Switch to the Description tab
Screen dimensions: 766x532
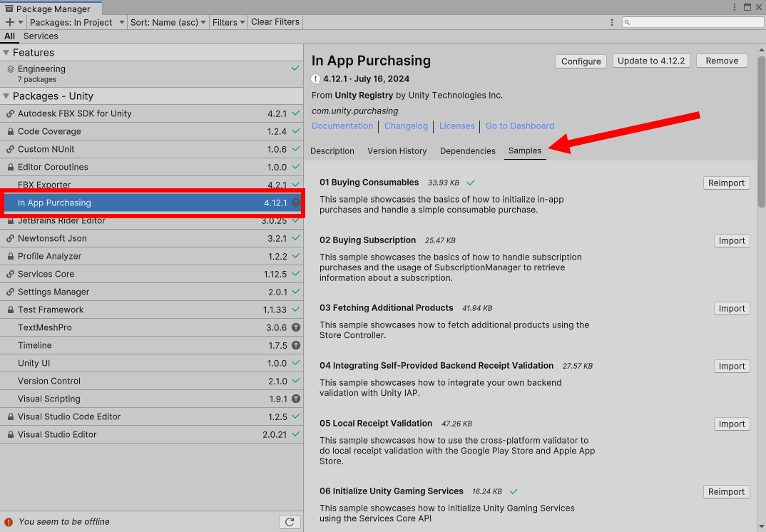click(332, 151)
